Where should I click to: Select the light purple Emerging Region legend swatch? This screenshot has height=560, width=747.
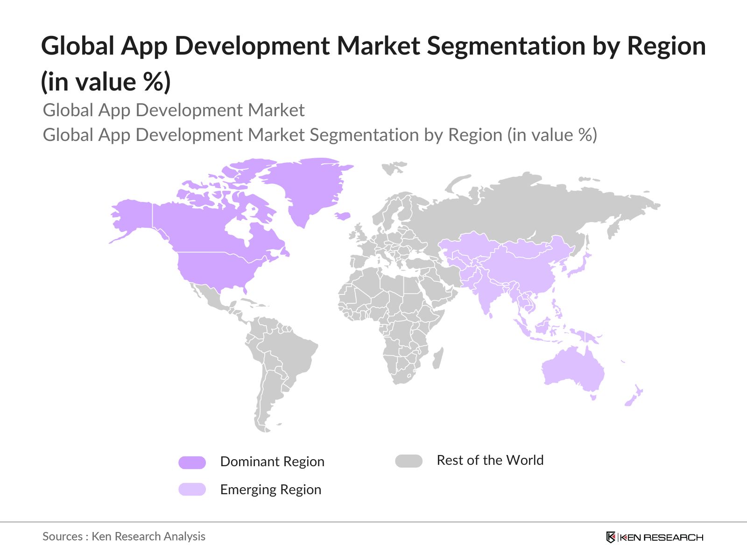191,490
